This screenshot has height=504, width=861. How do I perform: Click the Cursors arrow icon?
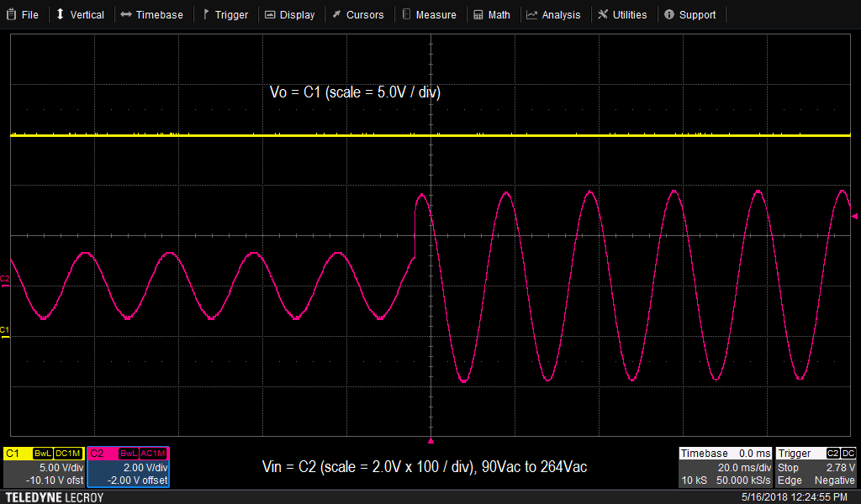pyautogui.click(x=336, y=14)
